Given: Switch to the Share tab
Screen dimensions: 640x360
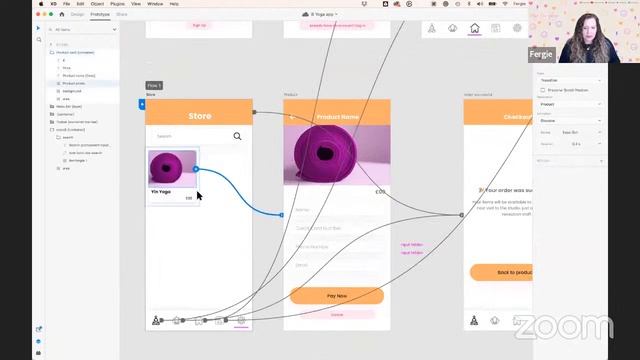Looking at the screenshot, I should click(x=122, y=14).
